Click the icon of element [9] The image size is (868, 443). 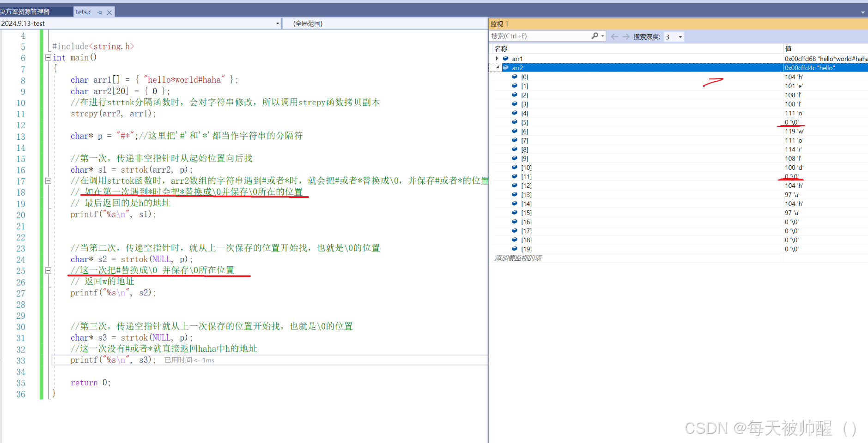point(515,158)
